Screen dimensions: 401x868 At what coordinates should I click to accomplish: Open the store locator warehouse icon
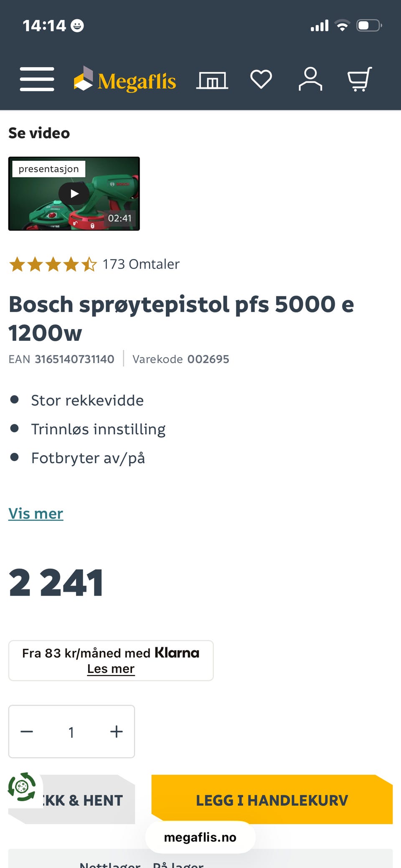(212, 80)
